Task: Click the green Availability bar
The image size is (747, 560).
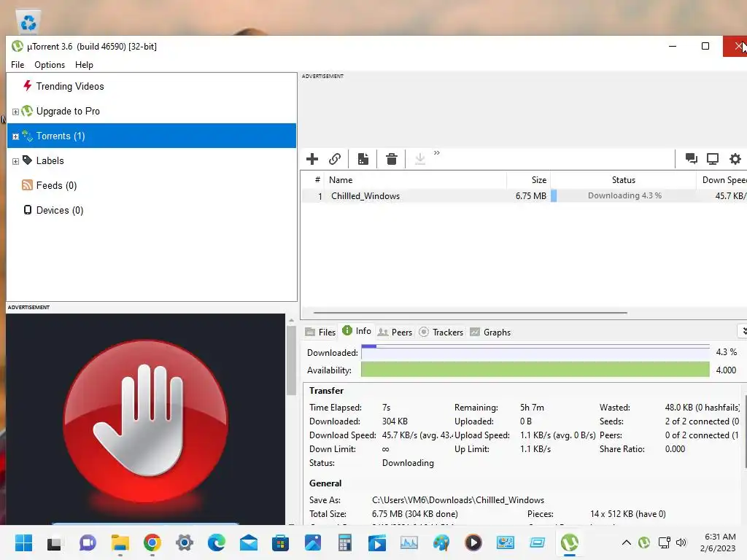Action: tap(535, 370)
